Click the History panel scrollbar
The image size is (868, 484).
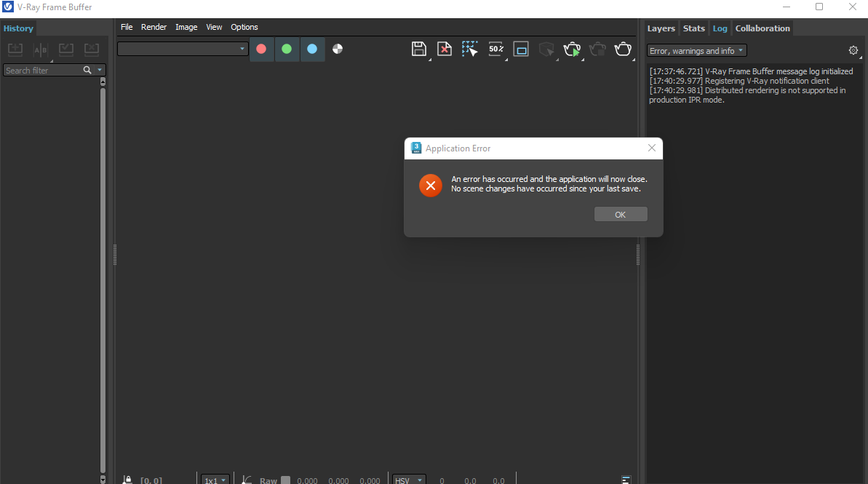[x=103, y=280]
